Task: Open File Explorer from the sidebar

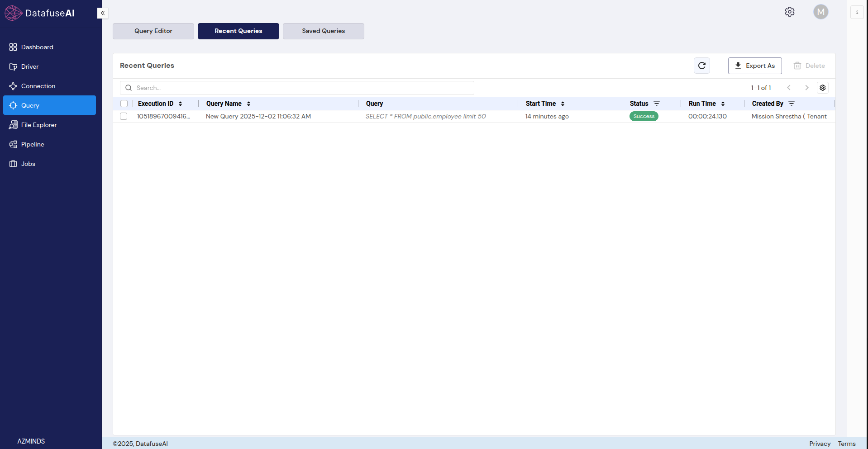Action: pyautogui.click(x=39, y=125)
